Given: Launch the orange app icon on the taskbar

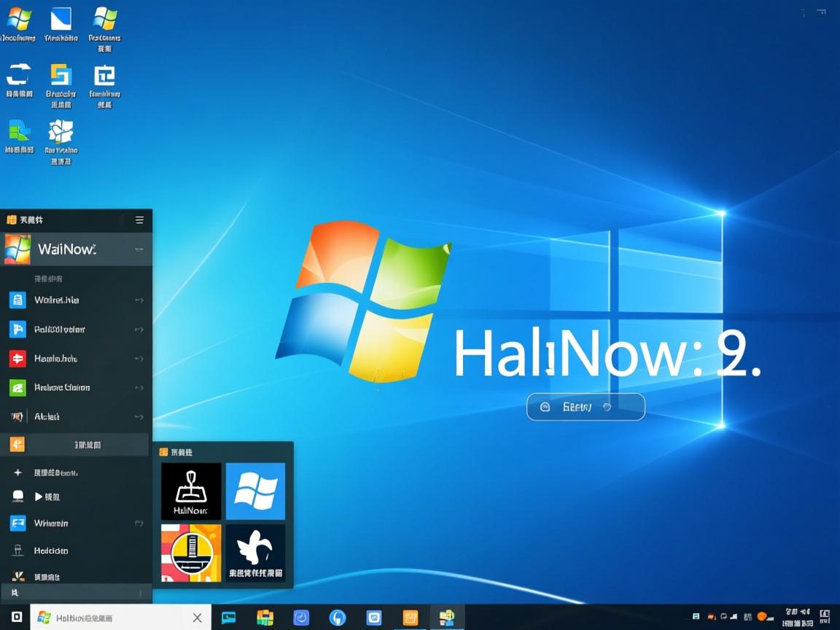Looking at the screenshot, I should click(411, 617).
